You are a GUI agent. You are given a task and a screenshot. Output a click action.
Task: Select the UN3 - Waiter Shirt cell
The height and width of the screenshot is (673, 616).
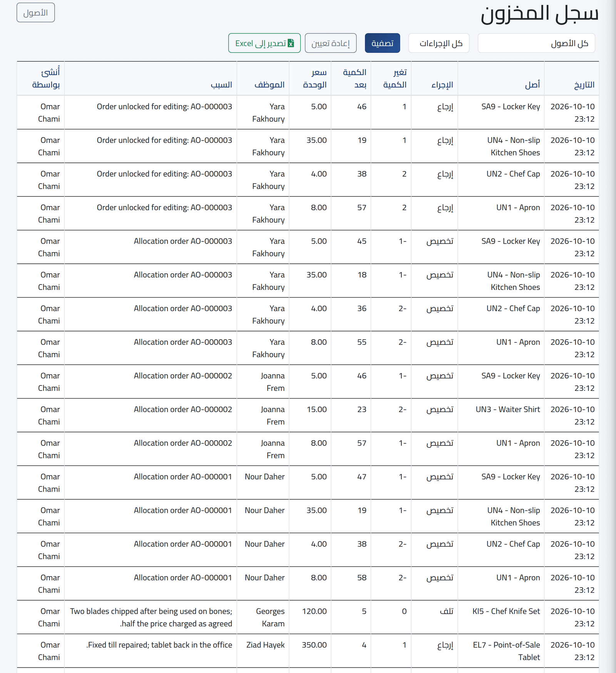click(501, 415)
